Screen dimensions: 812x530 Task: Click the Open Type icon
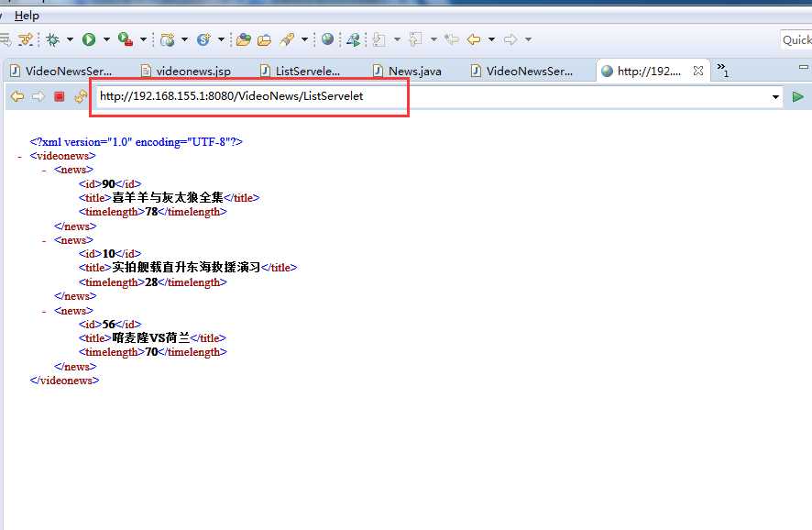pyautogui.click(x=244, y=39)
